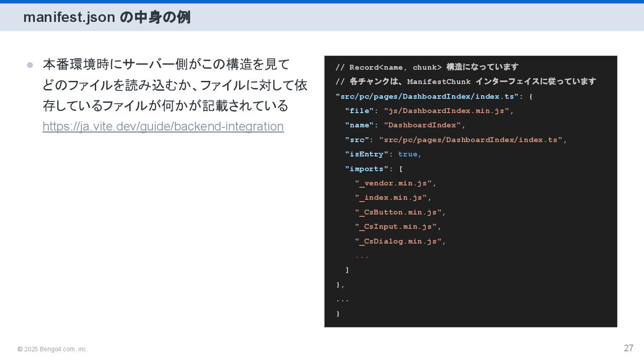Click the slide title "manifest.json の中身の例"
This screenshot has width=644, height=362.
click(x=107, y=17)
